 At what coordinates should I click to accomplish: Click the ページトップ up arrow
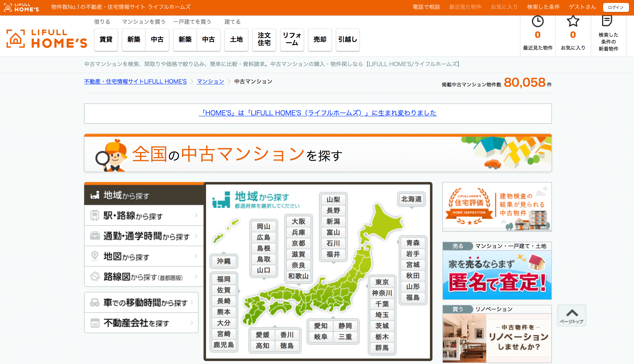tap(572, 316)
